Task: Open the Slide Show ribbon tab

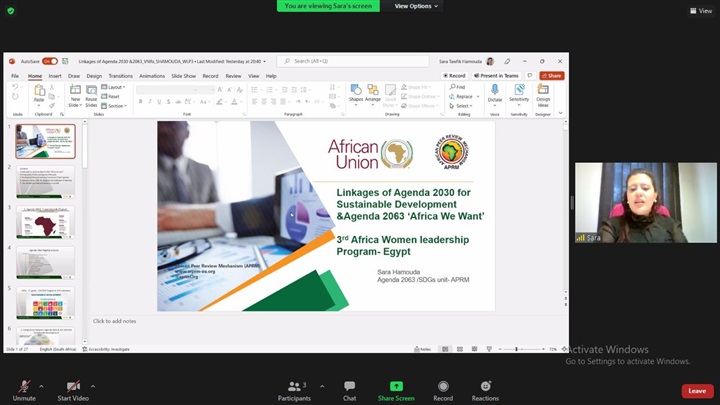Action: (183, 76)
